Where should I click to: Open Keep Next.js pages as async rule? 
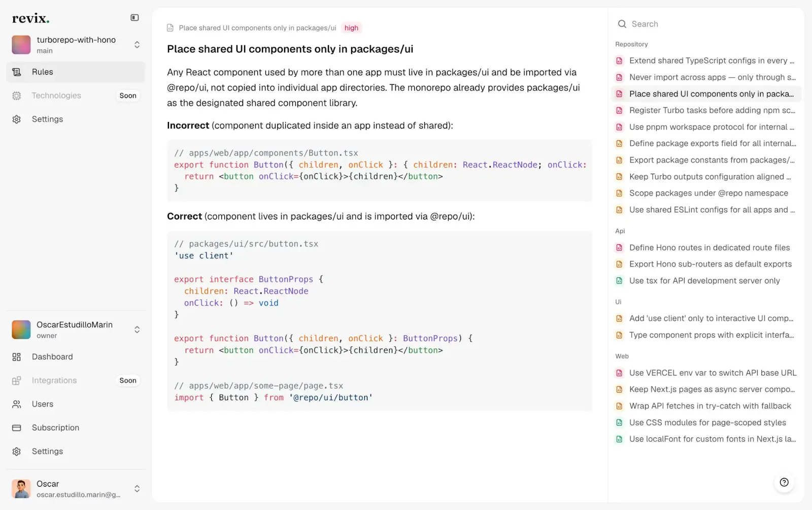[x=706, y=390]
